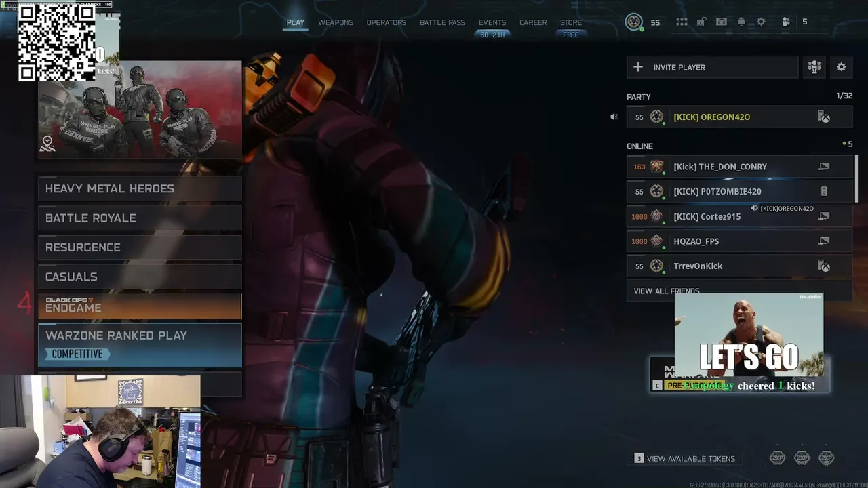Select [KICK] OREGON42O name in Party
Screen dimensions: 868x488
coord(711,117)
